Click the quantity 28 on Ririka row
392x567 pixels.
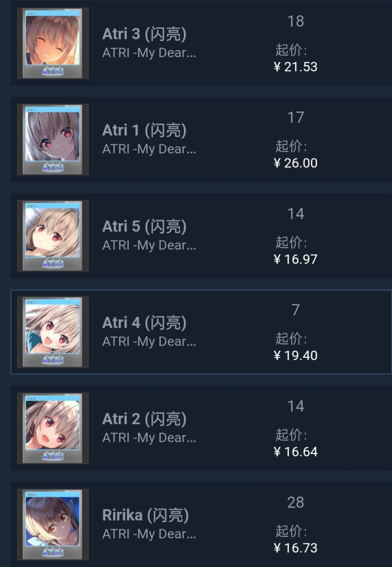(x=295, y=502)
